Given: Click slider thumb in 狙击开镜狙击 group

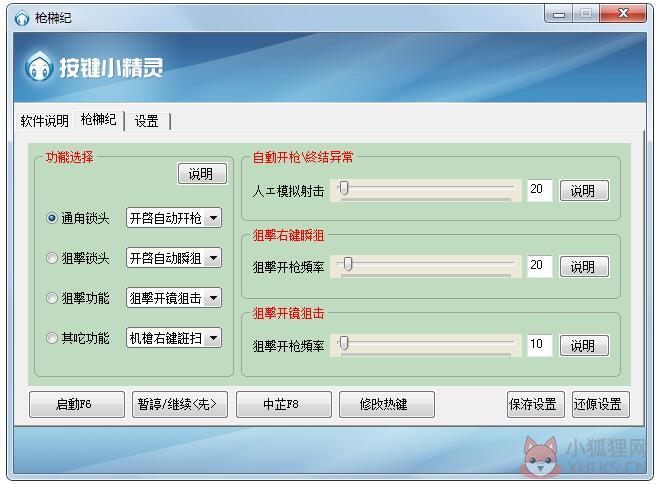Looking at the screenshot, I should [x=344, y=343].
